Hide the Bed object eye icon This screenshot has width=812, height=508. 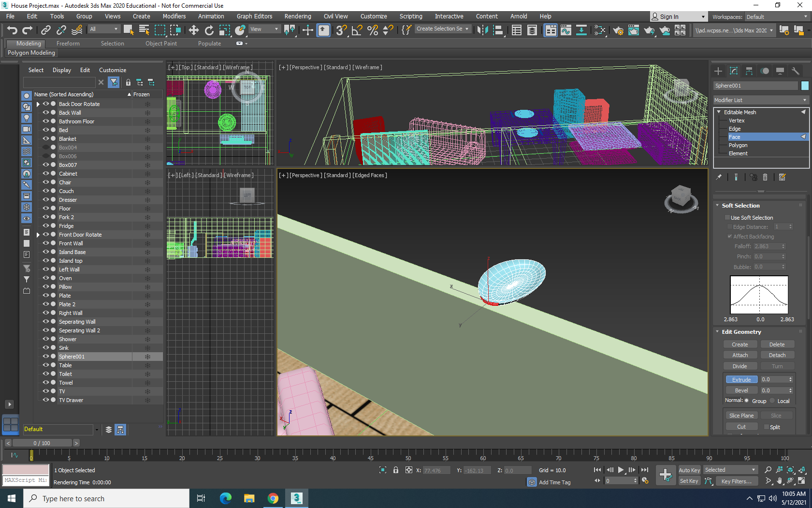click(46, 130)
